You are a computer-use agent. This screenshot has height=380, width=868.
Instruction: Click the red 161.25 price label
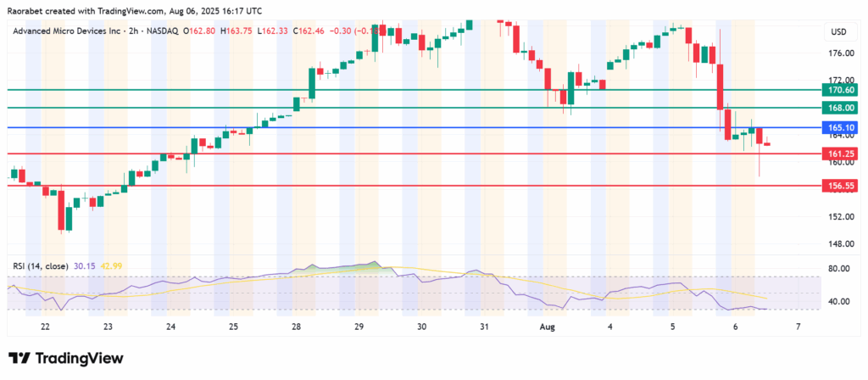pos(840,154)
